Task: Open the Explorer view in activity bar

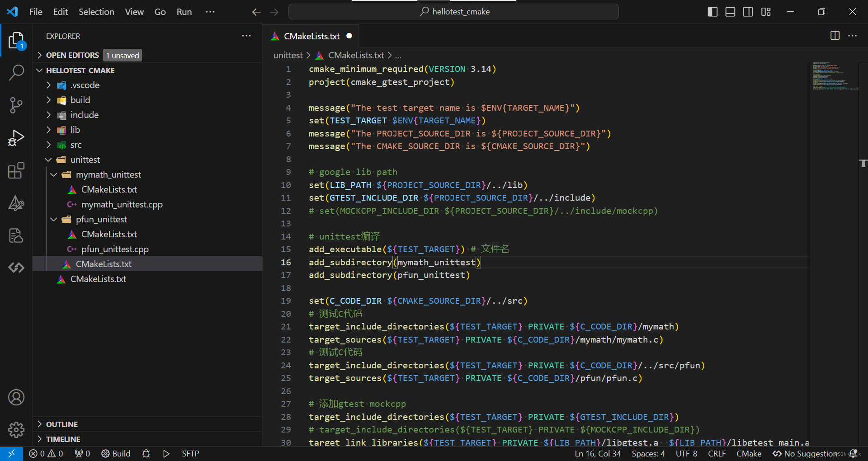Action: [16, 40]
